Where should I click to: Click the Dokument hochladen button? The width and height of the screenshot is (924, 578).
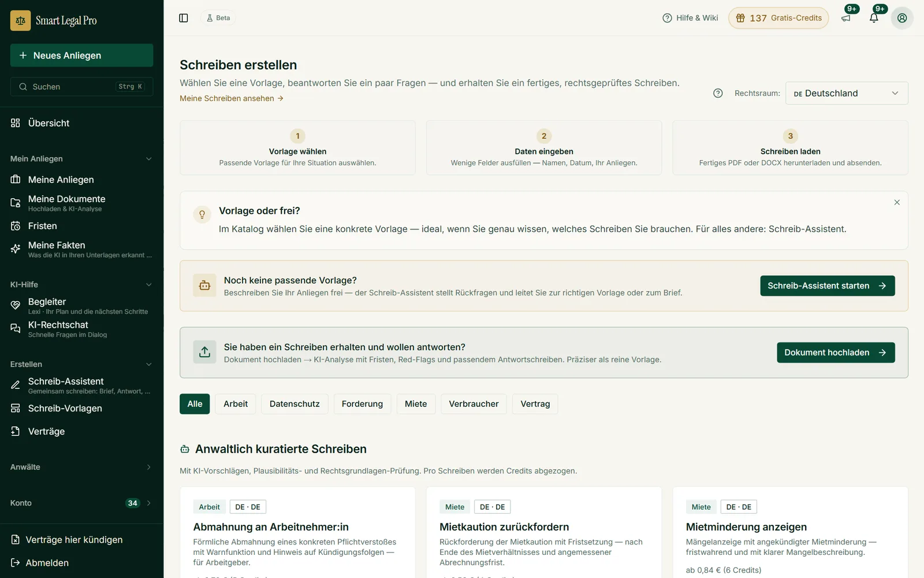pyautogui.click(x=836, y=353)
